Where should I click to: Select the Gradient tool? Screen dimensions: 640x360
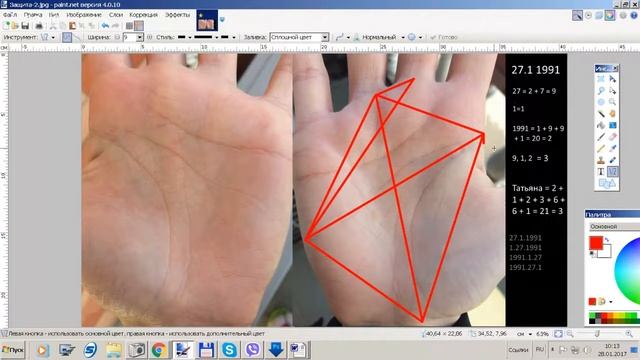[x=612, y=125]
